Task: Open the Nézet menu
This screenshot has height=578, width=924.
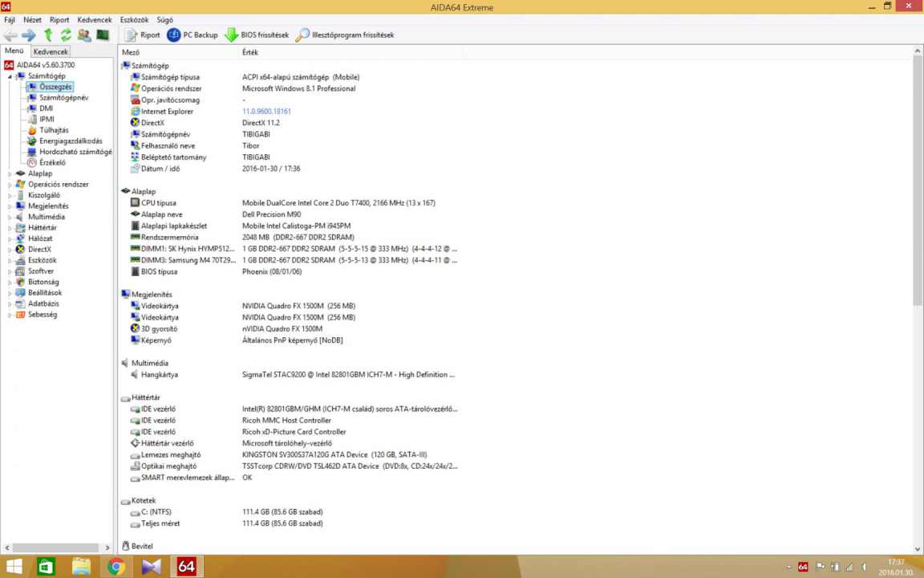Action: pyautogui.click(x=32, y=19)
